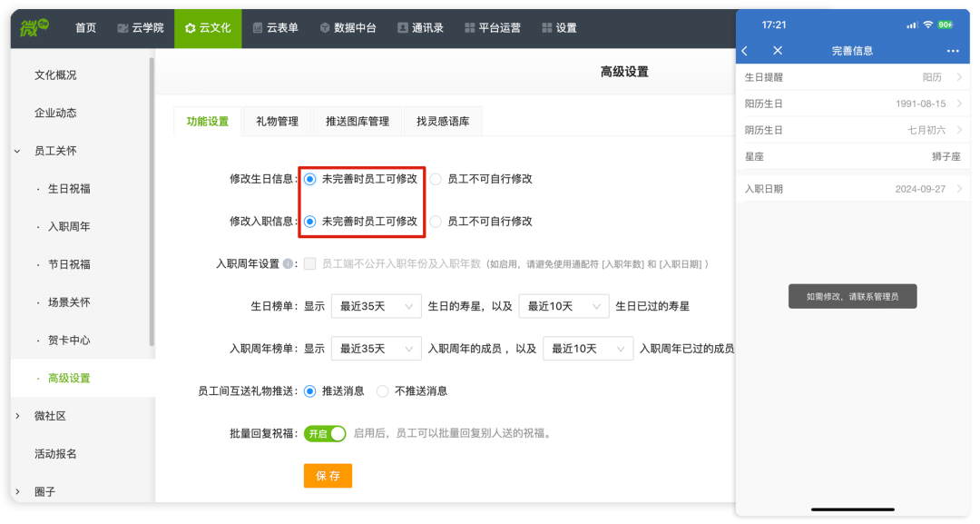980x524 pixels.
Task: Toggle the 批量回复祝福 switch
Action: pos(325,433)
